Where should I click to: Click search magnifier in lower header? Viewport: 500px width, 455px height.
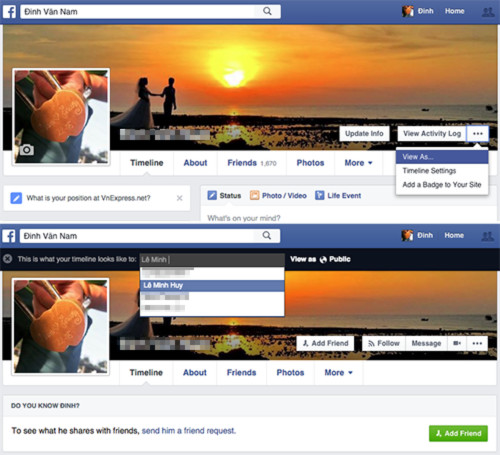(267, 236)
